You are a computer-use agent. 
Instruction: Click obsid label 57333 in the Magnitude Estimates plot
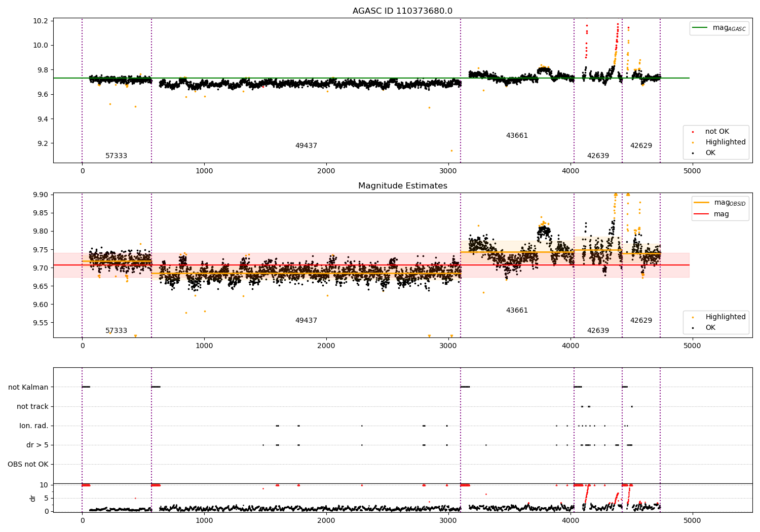116,331
